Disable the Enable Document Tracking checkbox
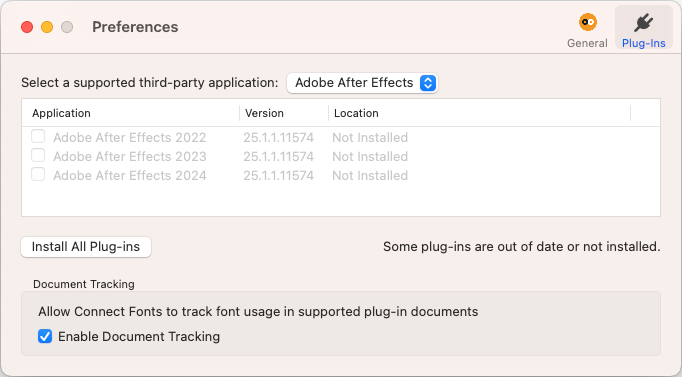 (45, 336)
